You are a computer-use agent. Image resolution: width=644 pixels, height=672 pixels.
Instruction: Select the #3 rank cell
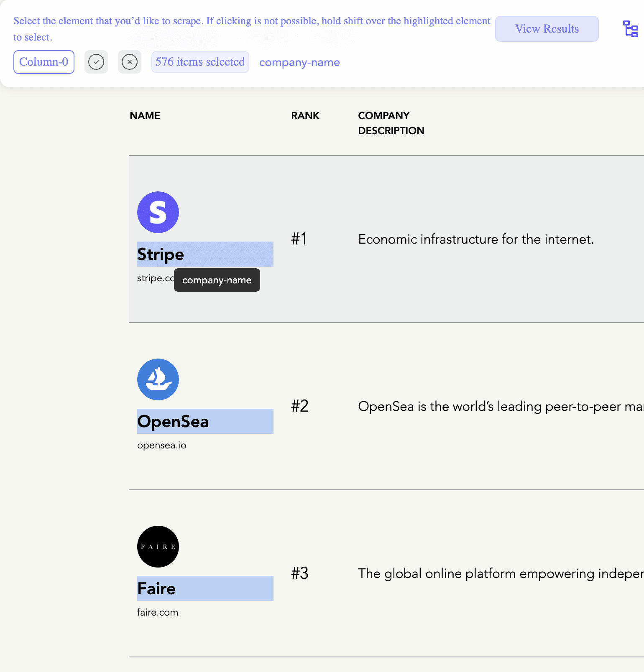(x=300, y=573)
